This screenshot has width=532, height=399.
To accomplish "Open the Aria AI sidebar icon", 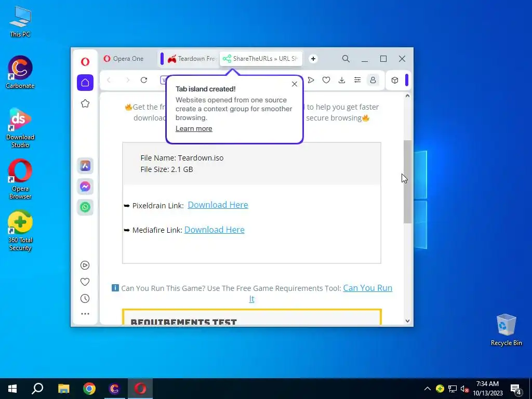I will (x=85, y=166).
